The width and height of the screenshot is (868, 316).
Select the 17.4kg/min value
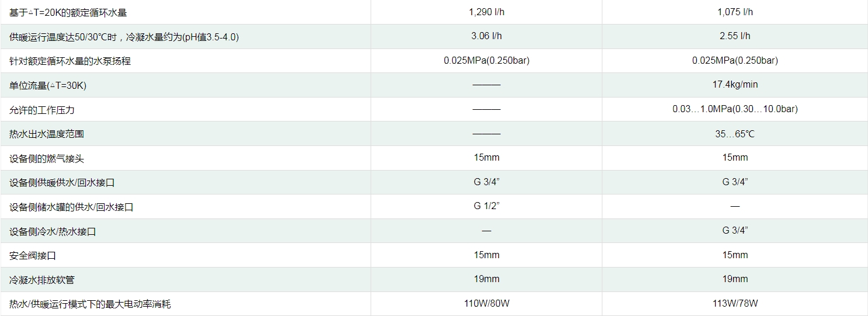735,85
